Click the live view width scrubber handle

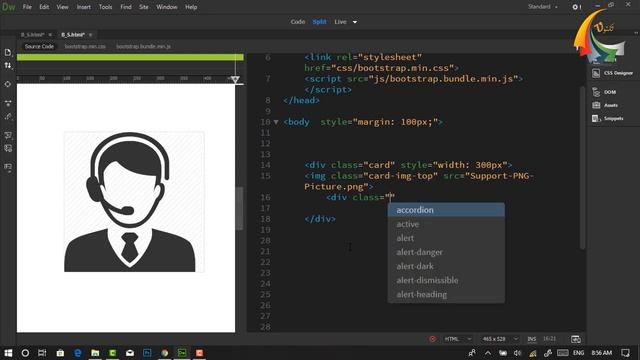click(235, 79)
